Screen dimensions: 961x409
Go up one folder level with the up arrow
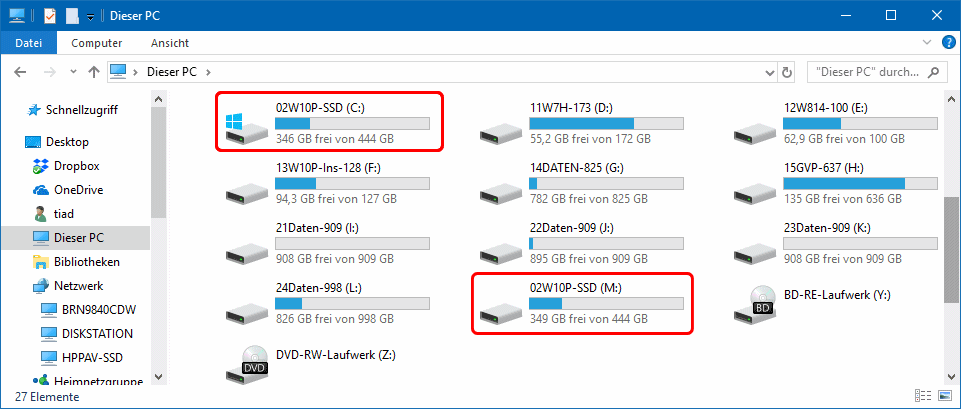93,72
